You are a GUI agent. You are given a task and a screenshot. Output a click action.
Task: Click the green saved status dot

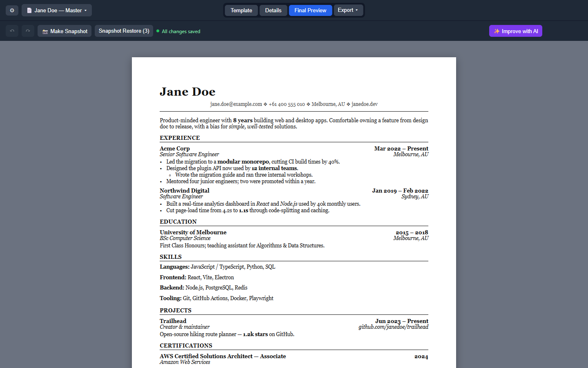158,31
